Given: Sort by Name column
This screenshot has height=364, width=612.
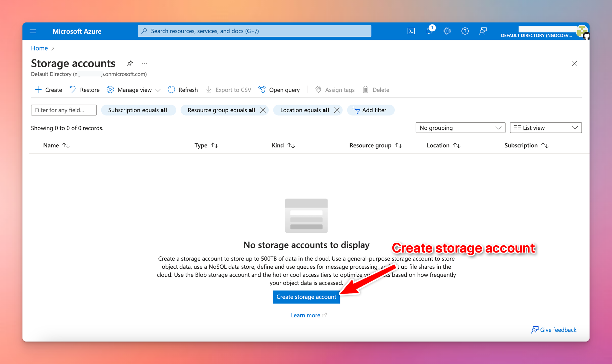Looking at the screenshot, I should tap(56, 145).
